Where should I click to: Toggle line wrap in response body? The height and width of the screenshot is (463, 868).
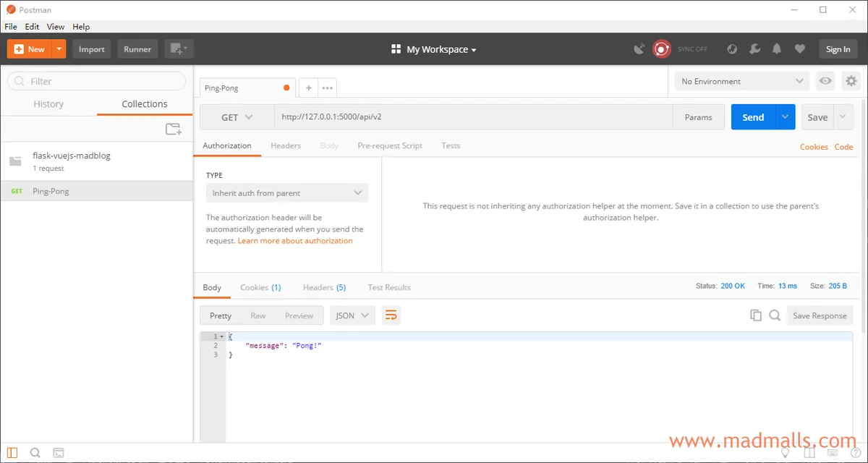tap(391, 315)
